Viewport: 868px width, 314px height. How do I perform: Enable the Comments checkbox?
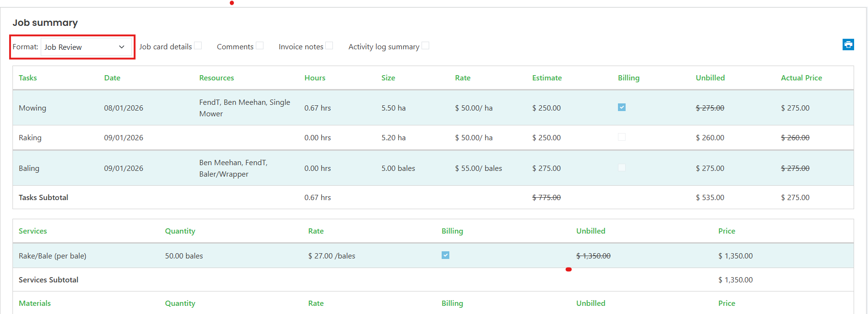[x=260, y=46]
